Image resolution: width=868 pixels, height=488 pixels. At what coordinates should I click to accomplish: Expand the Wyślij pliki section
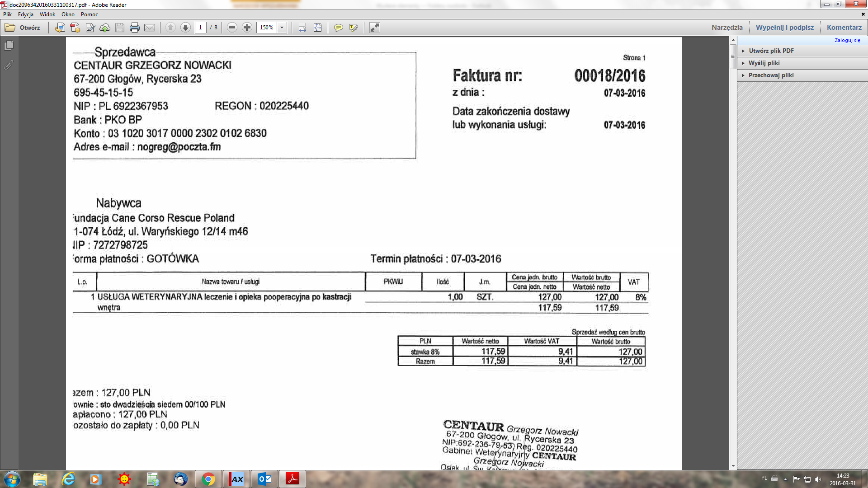coord(764,63)
